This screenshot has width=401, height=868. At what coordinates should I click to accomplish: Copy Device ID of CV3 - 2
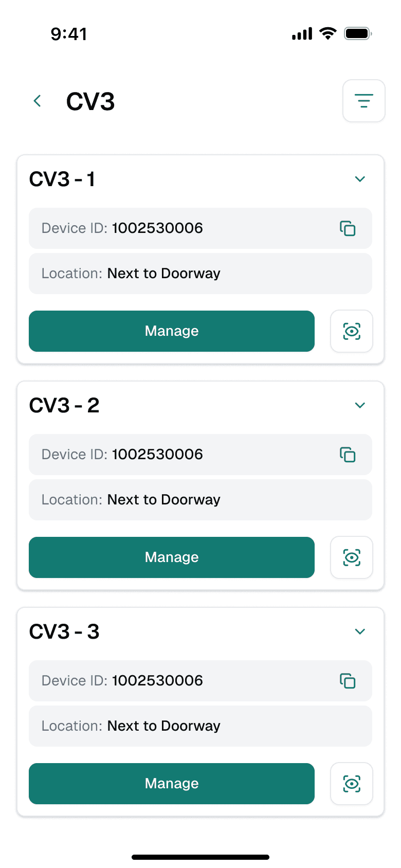[348, 455]
